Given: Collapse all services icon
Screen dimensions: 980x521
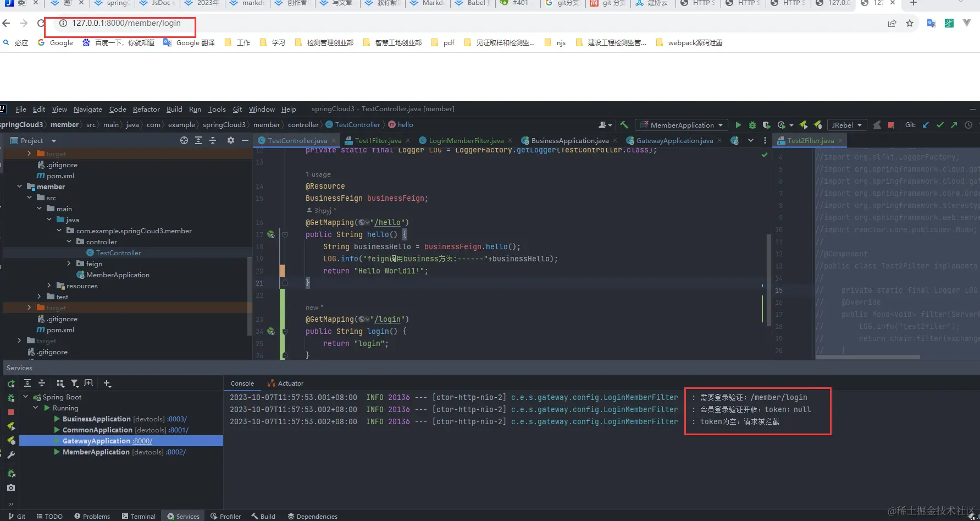Looking at the screenshot, I should (42, 383).
